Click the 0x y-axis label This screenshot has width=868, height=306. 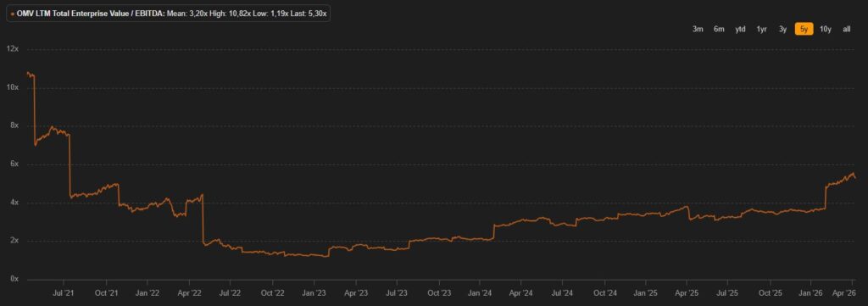click(15, 279)
